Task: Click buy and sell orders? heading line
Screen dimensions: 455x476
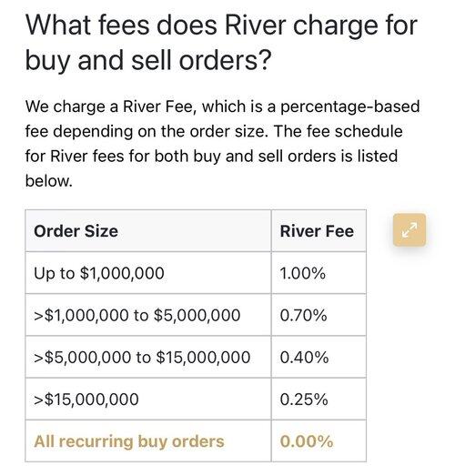Action: [x=147, y=60]
